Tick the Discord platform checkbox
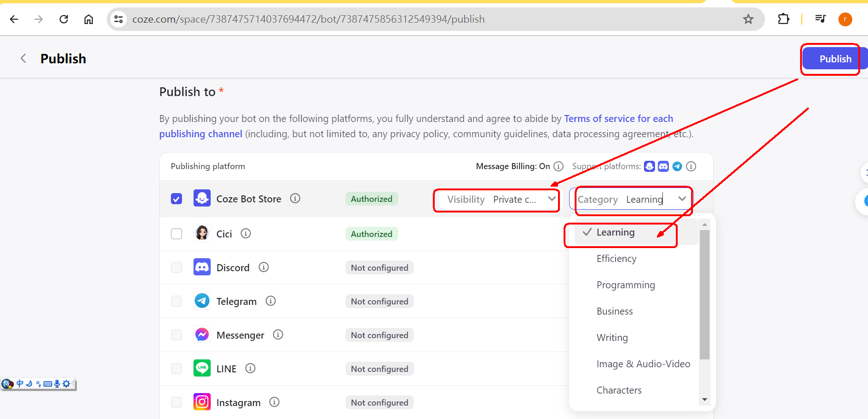 point(176,267)
